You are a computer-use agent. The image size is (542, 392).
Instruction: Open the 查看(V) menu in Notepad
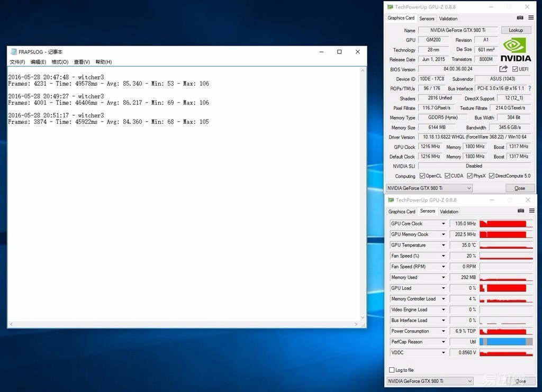[82, 62]
